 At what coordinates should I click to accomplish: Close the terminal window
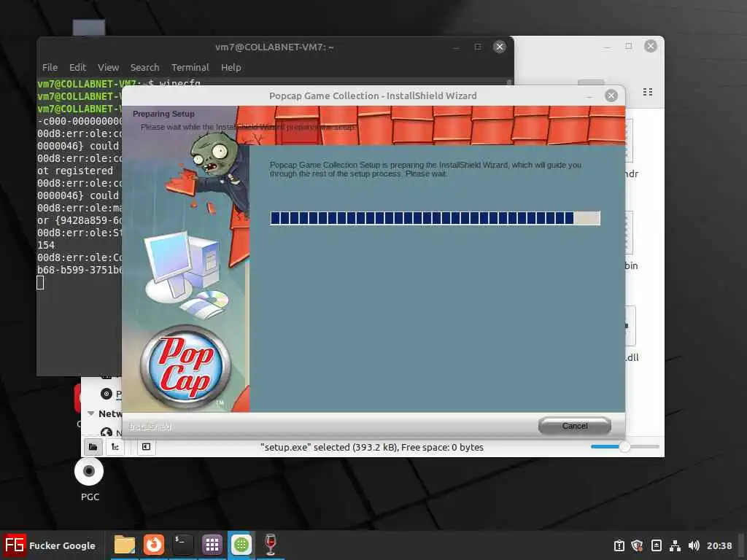coord(499,47)
